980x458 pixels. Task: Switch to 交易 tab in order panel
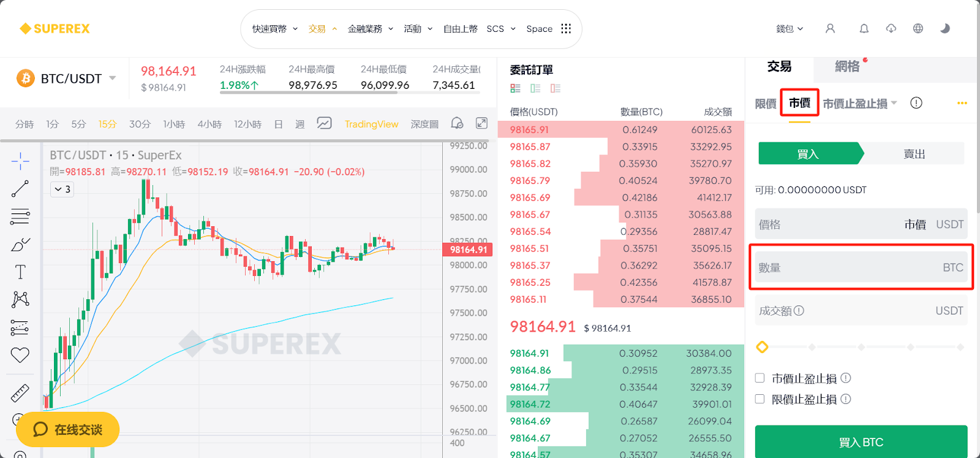pyautogui.click(x=779, y=66)
